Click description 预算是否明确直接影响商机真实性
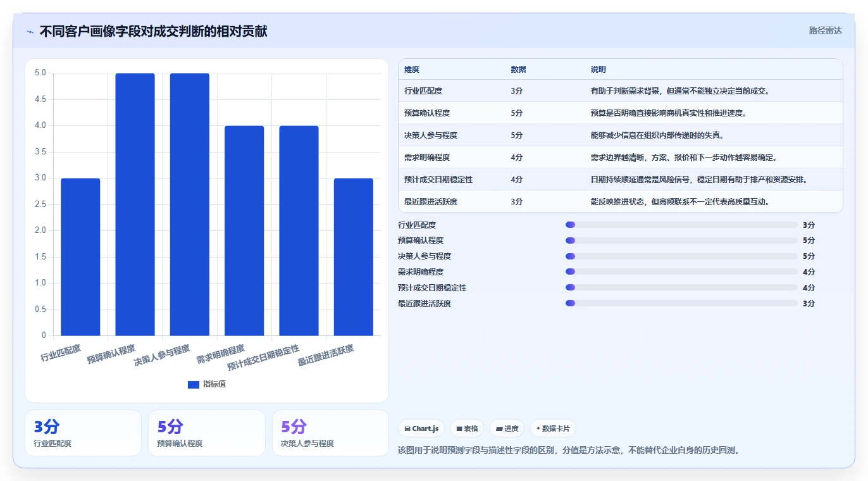The image size is (868, 481). [x=668, y=113]
